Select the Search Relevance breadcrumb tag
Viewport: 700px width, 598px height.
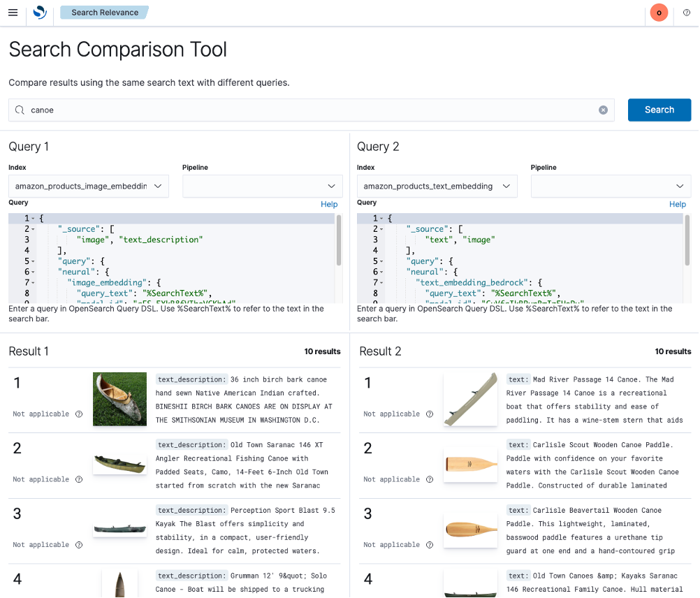[x=104, y=12]
